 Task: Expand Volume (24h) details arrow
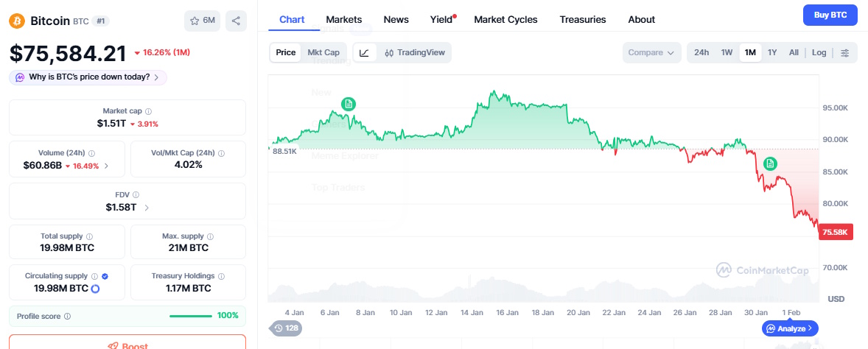pyautogui.click(x=106, y=166)
